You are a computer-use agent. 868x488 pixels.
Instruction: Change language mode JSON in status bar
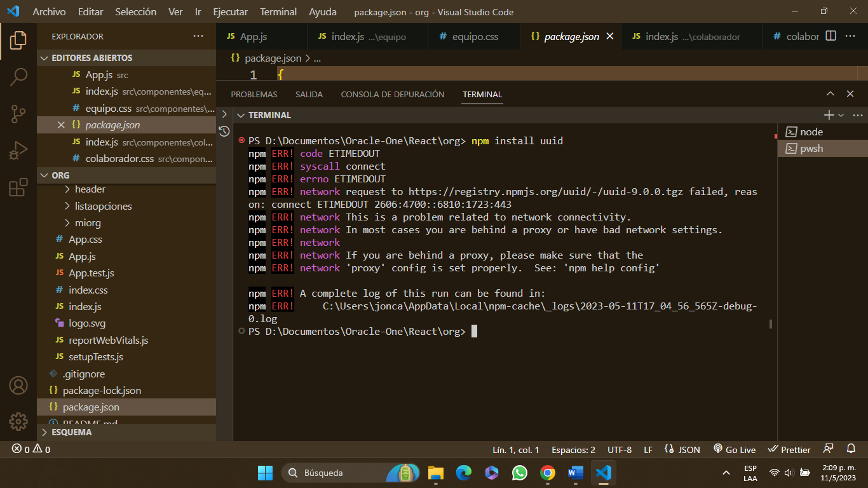tap(682, 450)
